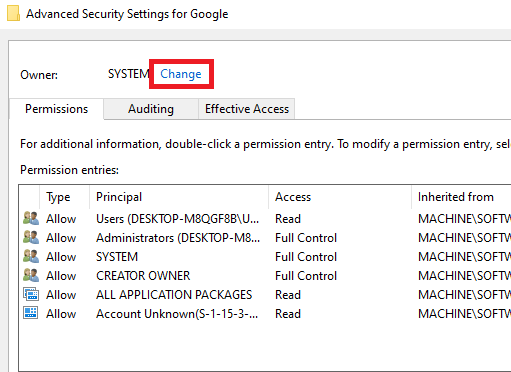This screenshot has height=372, width=511.
Task: Click the Inherited from column header
Action: [x=456, y=197]
